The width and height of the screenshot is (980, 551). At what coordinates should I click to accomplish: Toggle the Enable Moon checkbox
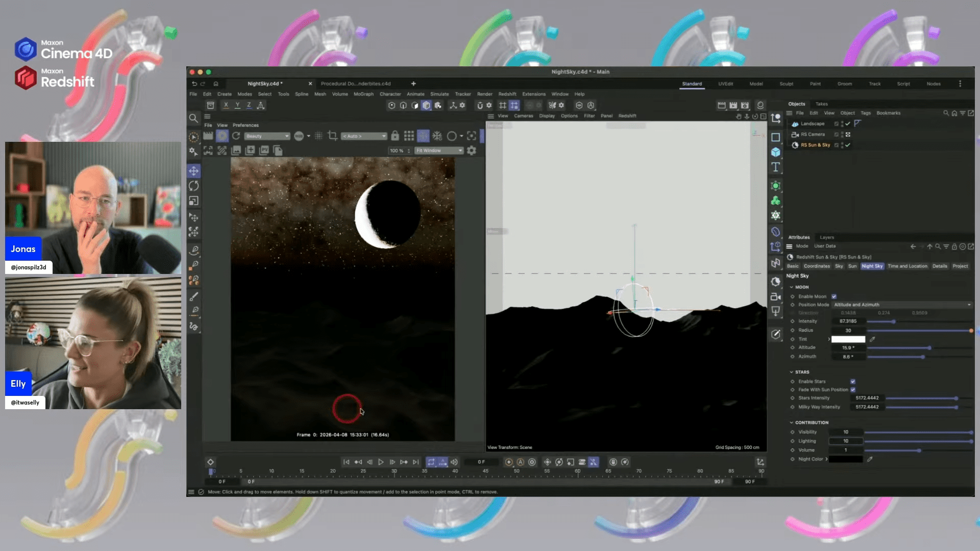click(834, 296)
